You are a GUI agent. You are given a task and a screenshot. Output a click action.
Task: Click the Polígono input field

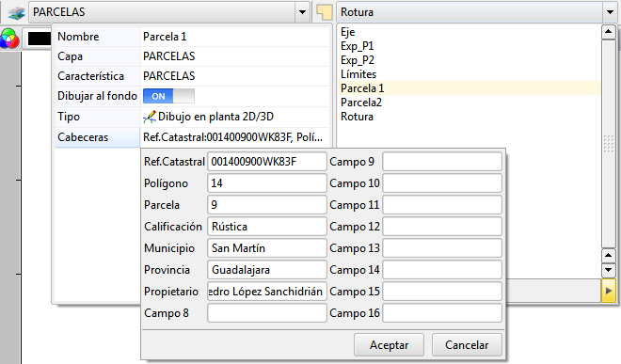(267, 183)
